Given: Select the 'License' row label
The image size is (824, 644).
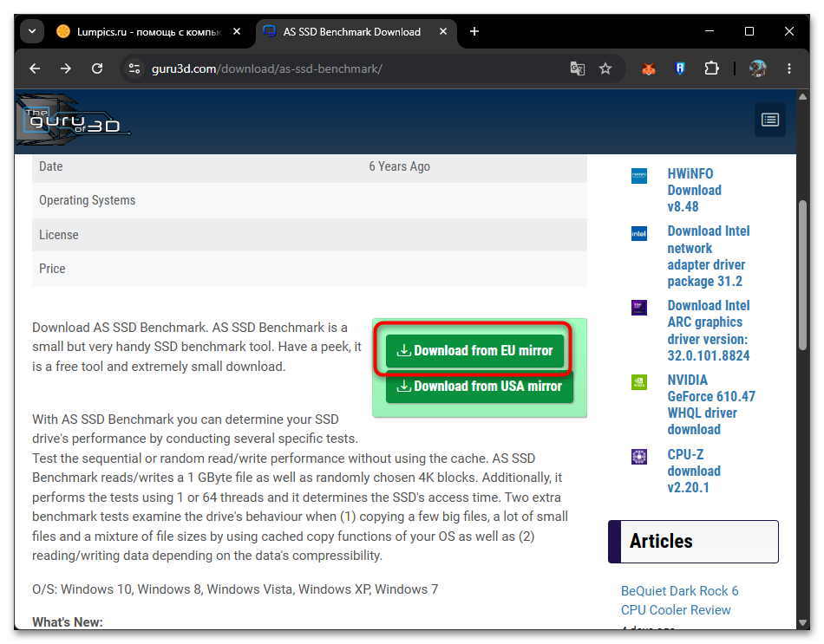Looking at the screenshot, I should (59, 235).
